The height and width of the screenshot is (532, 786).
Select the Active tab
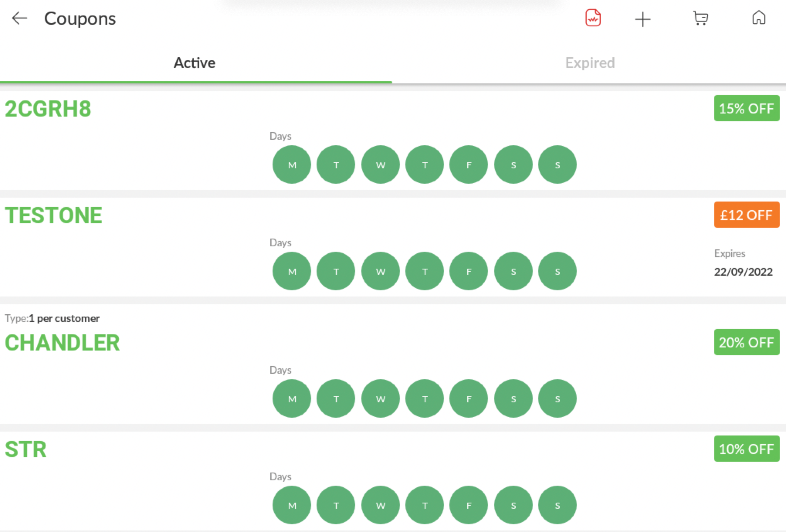[x=194, y=63]
